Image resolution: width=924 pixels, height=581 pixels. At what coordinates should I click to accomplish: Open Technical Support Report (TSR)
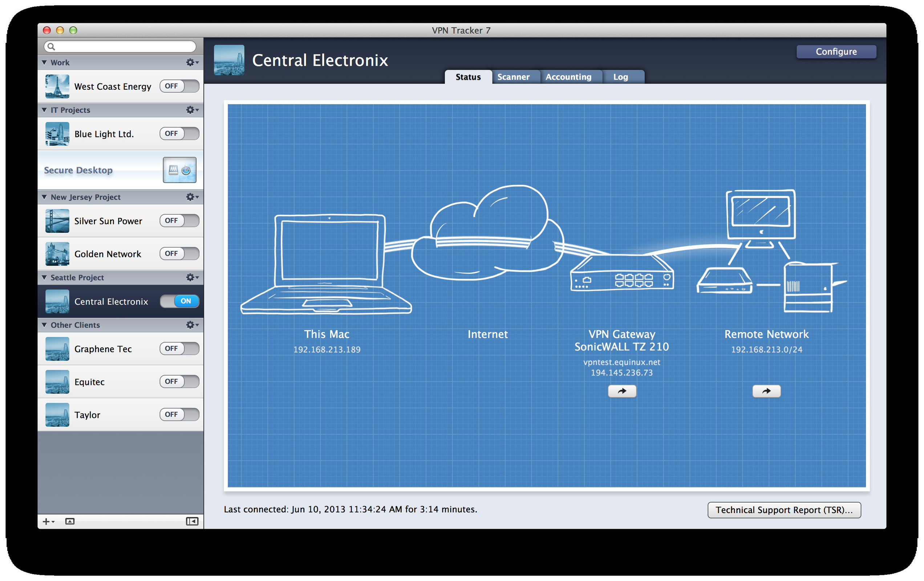(783, 509)
